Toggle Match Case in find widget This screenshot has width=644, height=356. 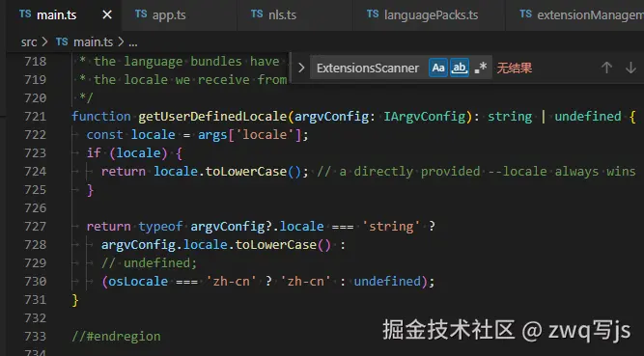click(438, 68)
